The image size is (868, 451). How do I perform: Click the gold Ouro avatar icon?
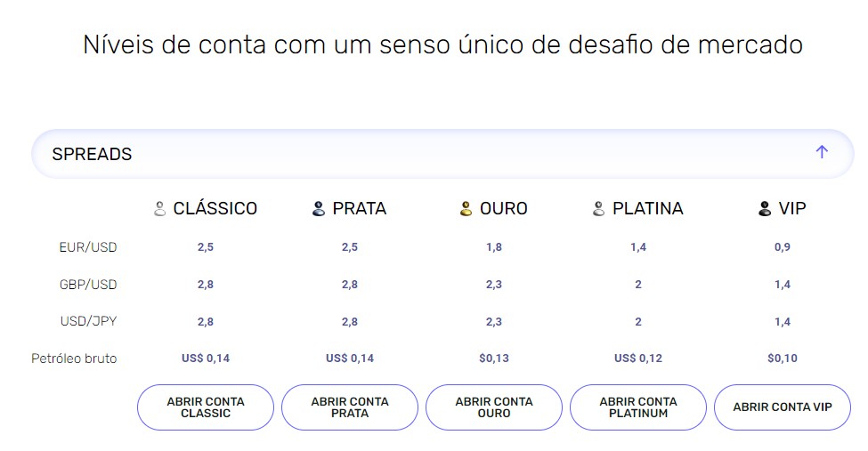466,209
